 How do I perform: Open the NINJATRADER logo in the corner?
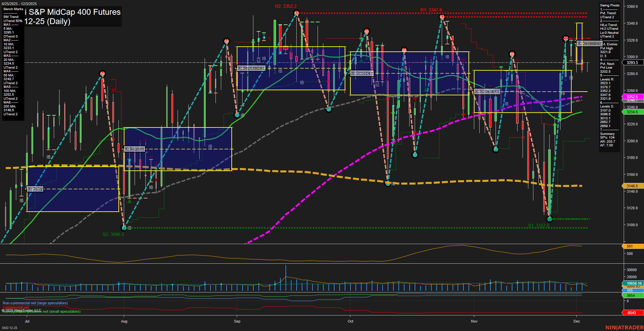[x=624, y=327]
